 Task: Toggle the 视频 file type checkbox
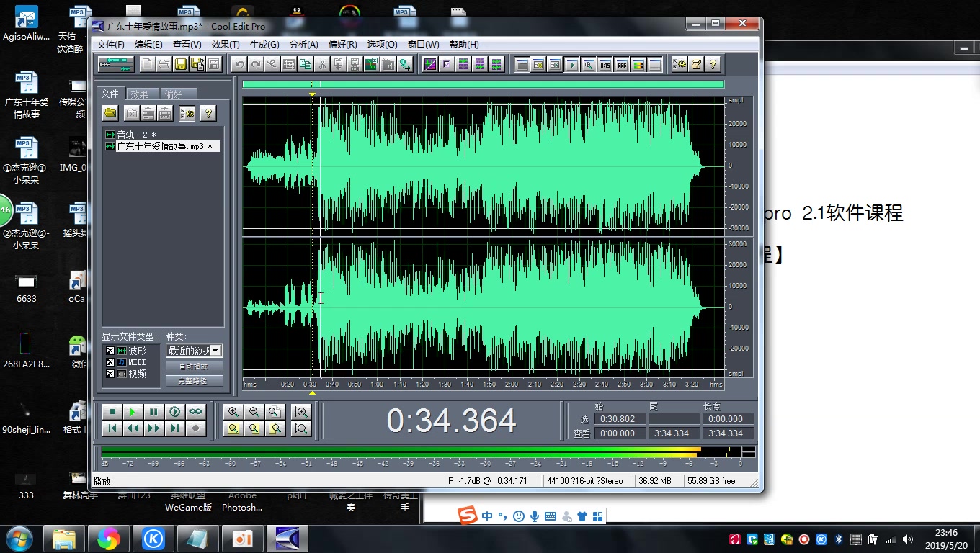[110, 374]
